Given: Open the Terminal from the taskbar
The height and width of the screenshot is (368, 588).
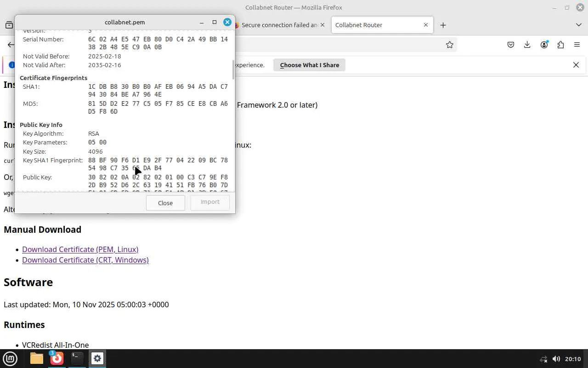Looking at the screenshot, I should click(77, 358).
